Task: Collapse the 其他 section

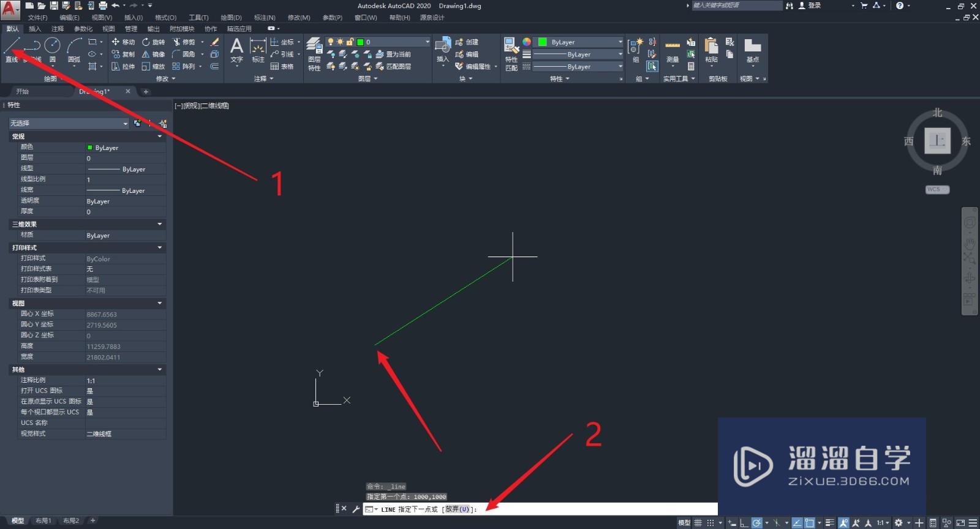Action: [160, 369]
